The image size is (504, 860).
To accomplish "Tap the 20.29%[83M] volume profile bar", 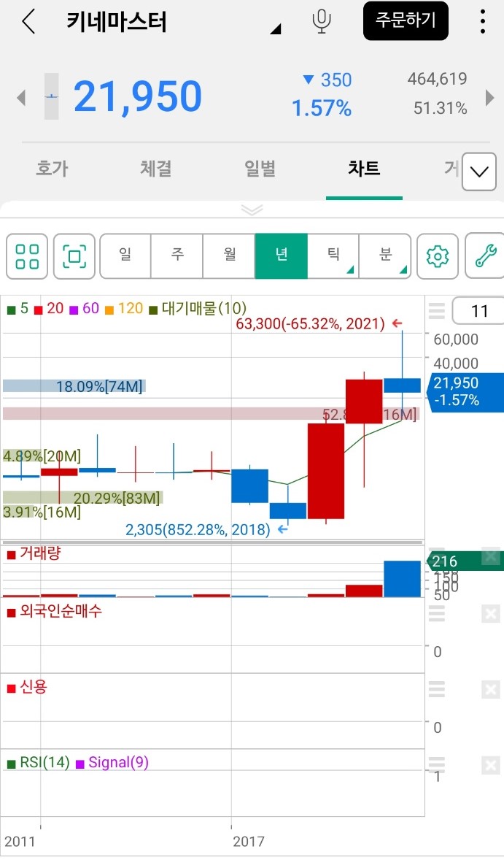I will pos(82,498).
